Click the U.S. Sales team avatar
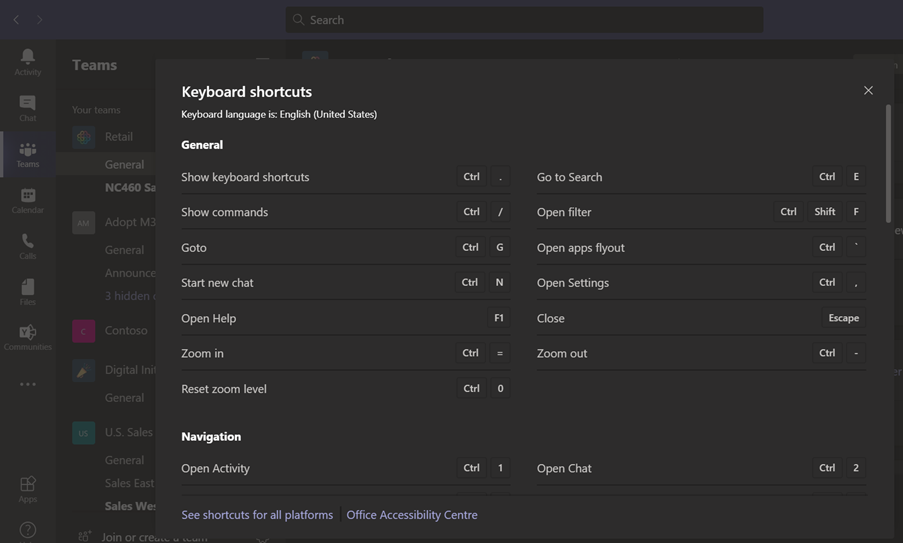903x543 pixels. [x=84, y=433]
